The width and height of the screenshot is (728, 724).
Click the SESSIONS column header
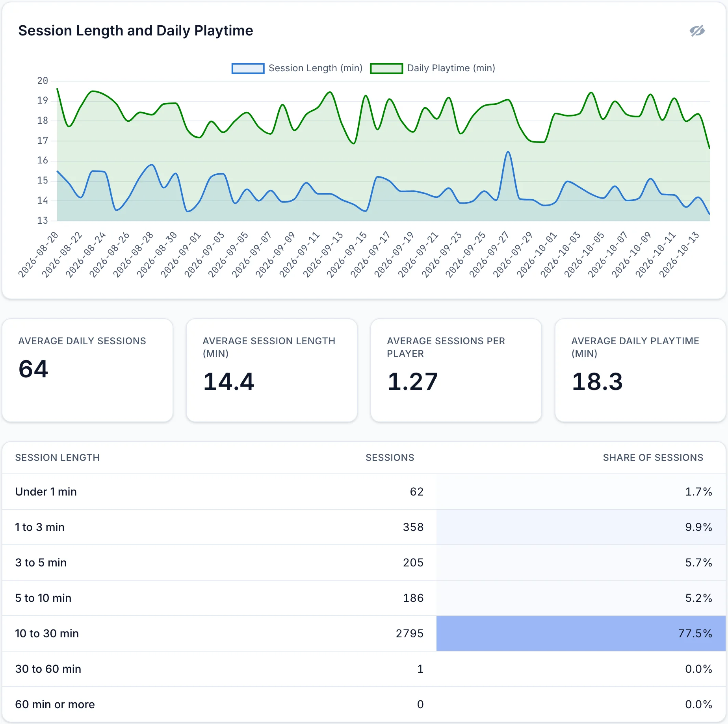tap(390, 457)
